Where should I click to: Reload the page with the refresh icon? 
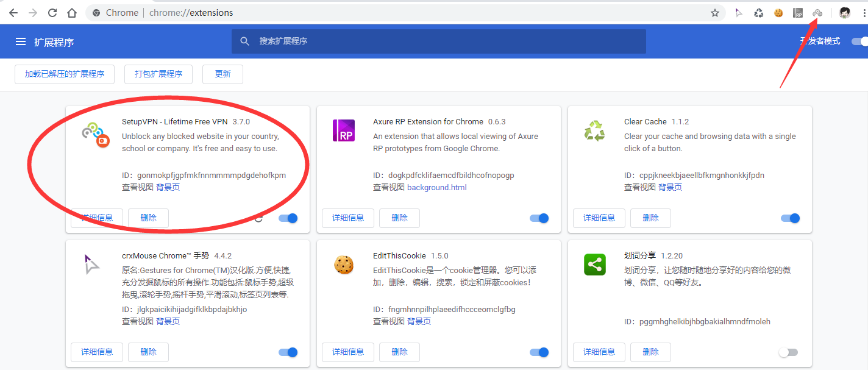tap(52, 13)
